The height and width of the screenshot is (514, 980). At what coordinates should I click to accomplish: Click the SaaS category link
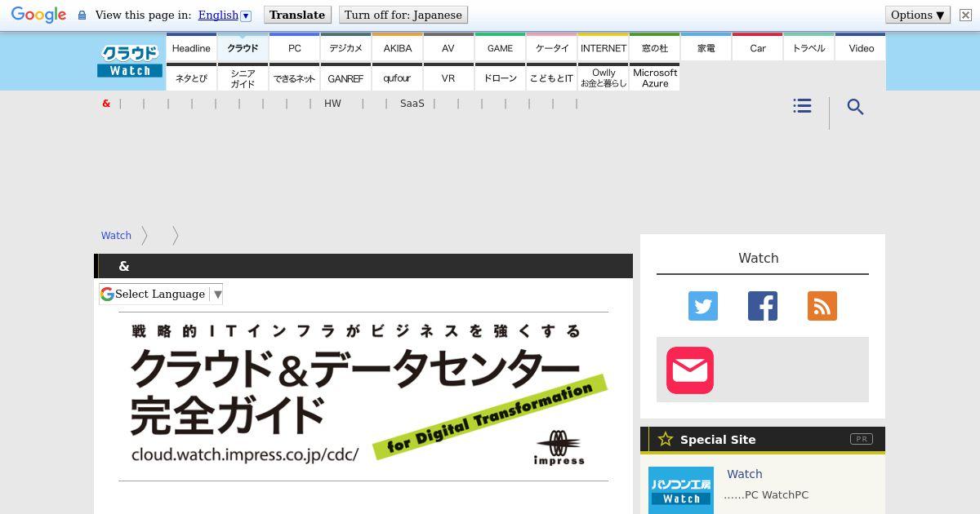pos(412,104)
